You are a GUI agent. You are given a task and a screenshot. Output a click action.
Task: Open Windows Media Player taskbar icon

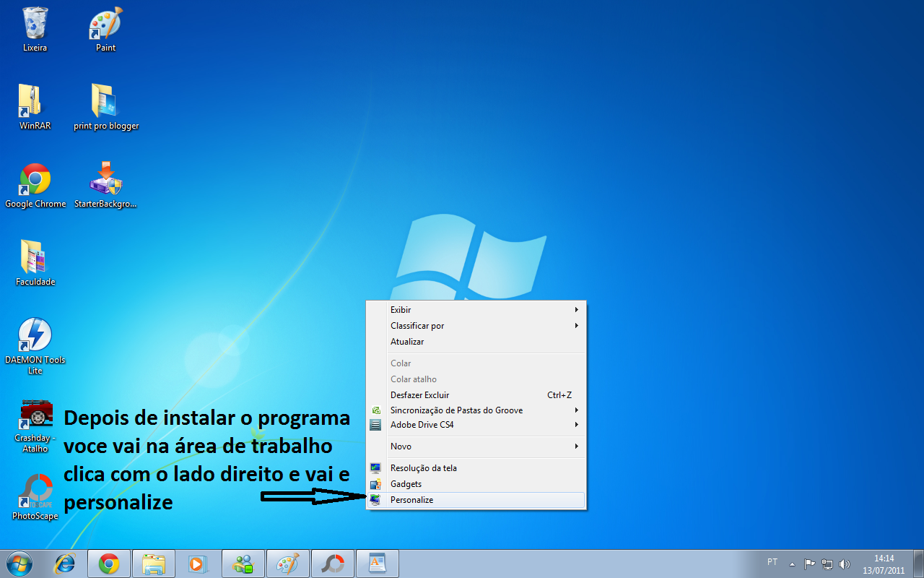tap(196, 564)
